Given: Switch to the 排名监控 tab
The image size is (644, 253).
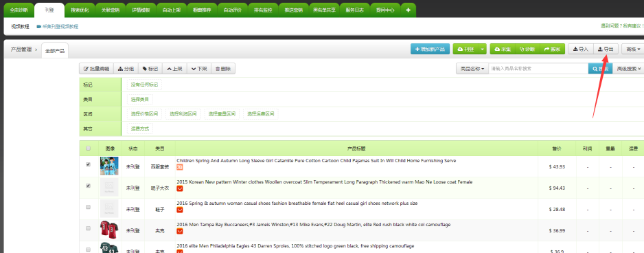Looking at the screenshot, I should click(x=263, y=10).
